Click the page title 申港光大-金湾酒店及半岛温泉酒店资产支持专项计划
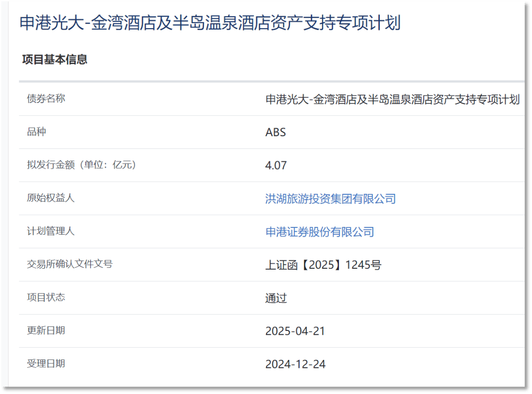 tap(210, 23)
